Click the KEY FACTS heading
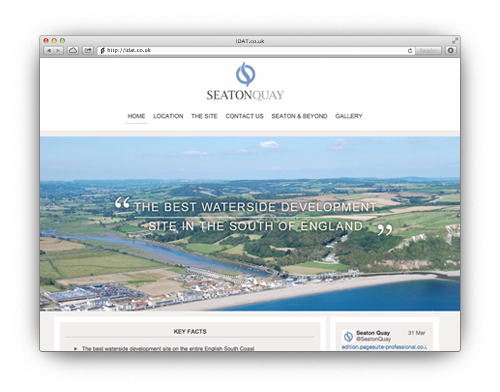 pos(190,332)
